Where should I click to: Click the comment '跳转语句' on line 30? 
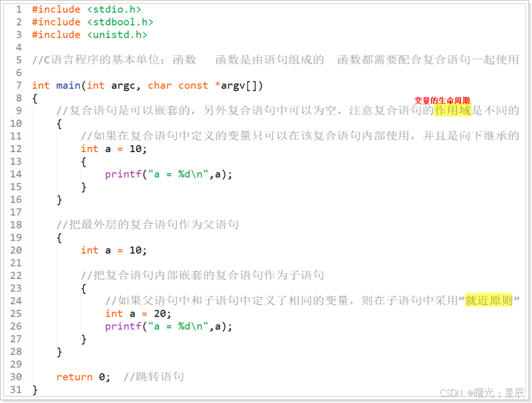154,377
